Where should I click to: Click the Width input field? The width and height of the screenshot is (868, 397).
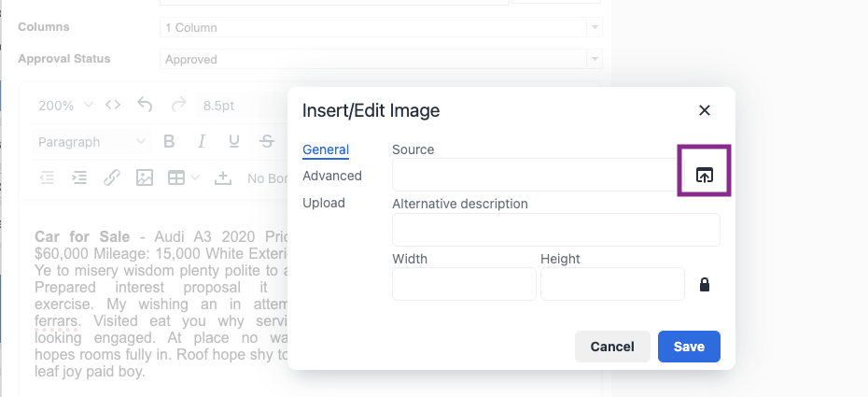coord(464,284)
